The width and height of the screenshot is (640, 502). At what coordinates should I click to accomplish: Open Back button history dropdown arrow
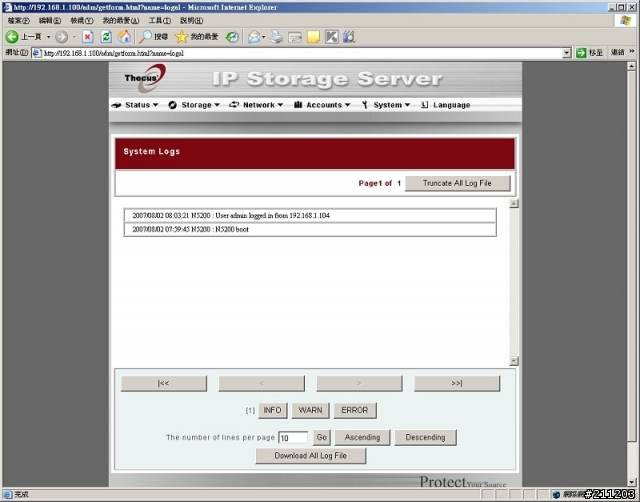click(x=49, y=37)
